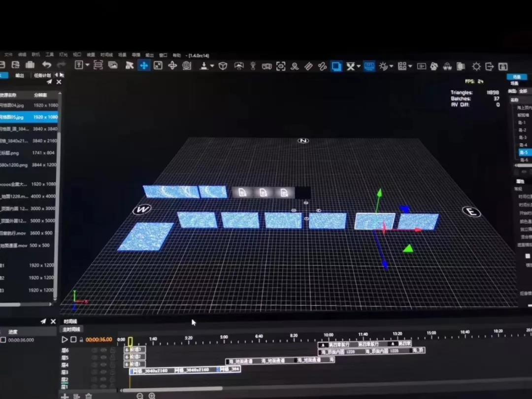Viewport: 532px width, 399px height.
Task: Zoom in the timeline with plus magnifier
Action: click(x=152, y=396)
